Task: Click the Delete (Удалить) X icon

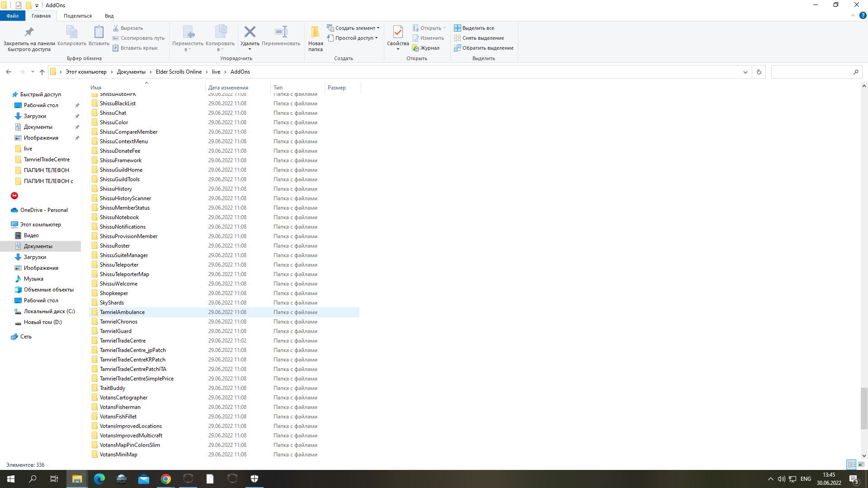Action: [x=250, y=32]
